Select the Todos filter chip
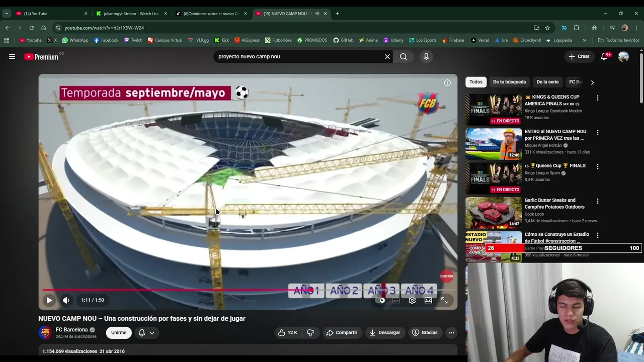Image resolution: width=644 pixels, height=362 pixels. [476, 82]
